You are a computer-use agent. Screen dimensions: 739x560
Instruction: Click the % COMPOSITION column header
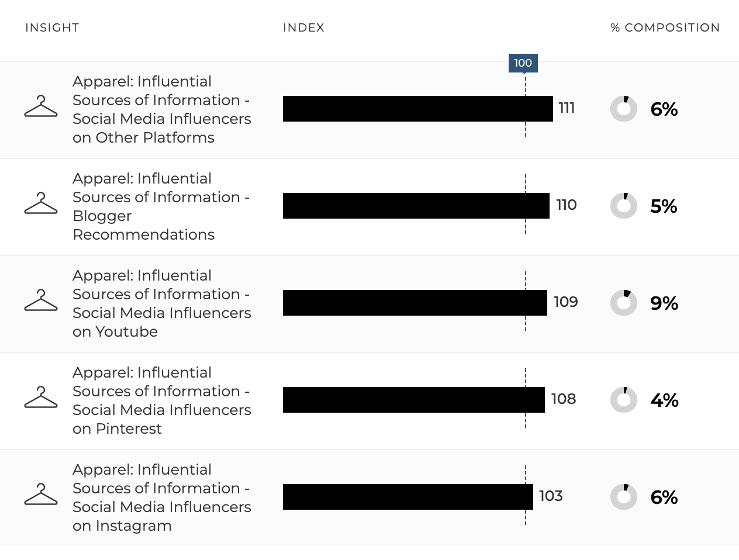pyautogui.click(x=665, y=27)
